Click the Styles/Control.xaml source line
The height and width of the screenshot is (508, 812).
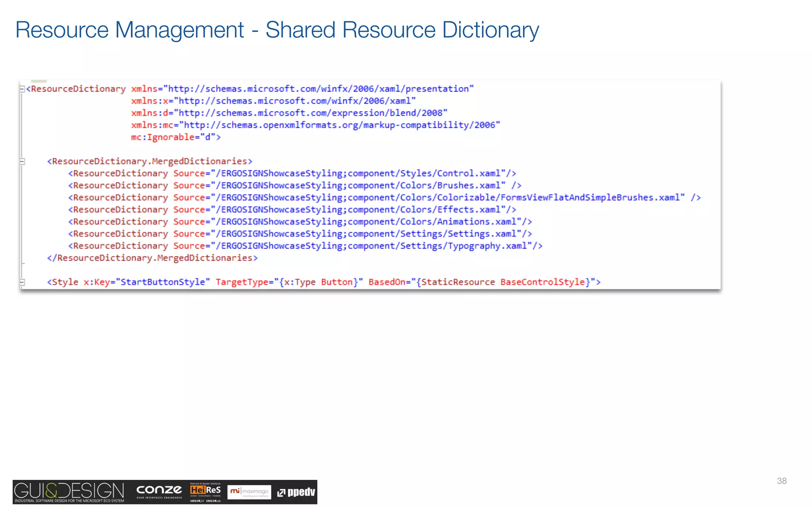coord(292,173)
